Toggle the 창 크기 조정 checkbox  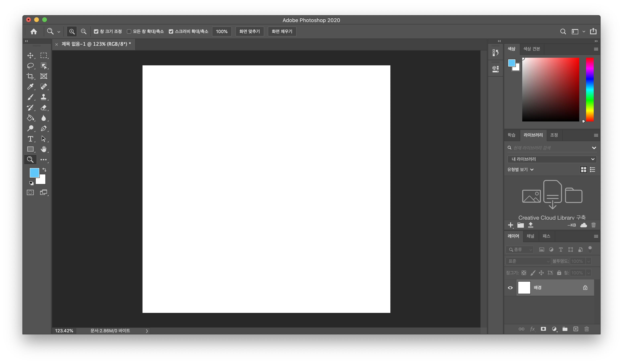(x=96, y=31)
